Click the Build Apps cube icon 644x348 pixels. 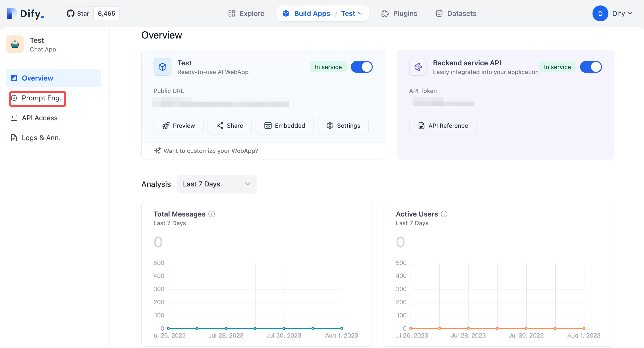(286, 13)
